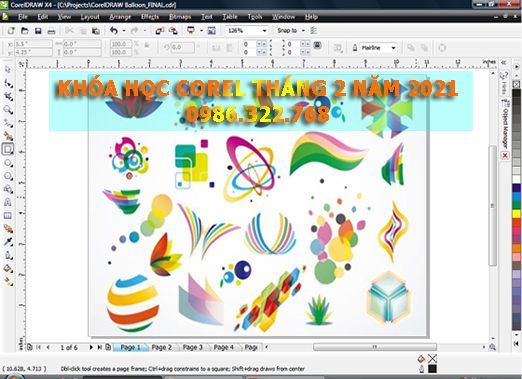
Task: Go to next page arrow
Action: pyautogui.click(x=91, y=347)
